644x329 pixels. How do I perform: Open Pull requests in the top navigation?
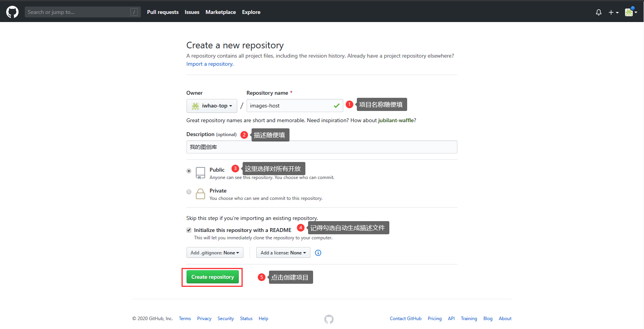pyautogui.click(x=163, y=12)
